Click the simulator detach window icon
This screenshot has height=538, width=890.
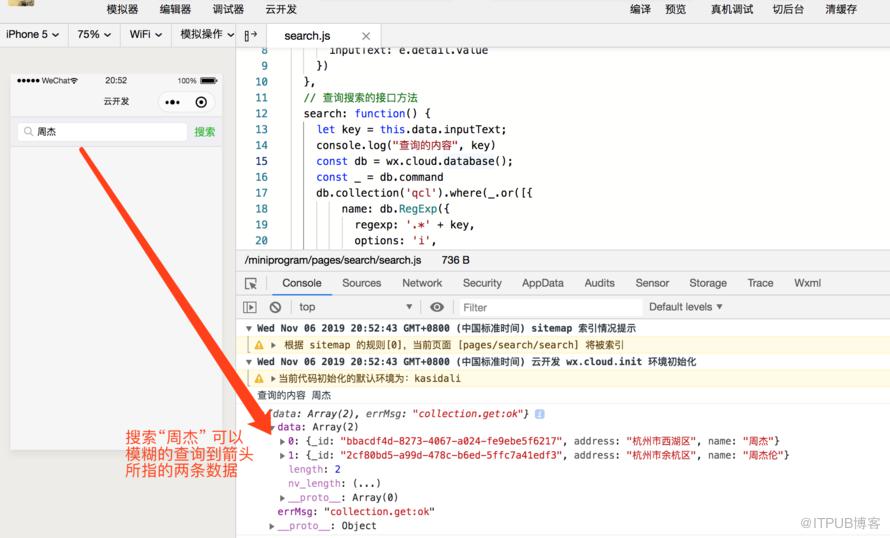(250, 35)
